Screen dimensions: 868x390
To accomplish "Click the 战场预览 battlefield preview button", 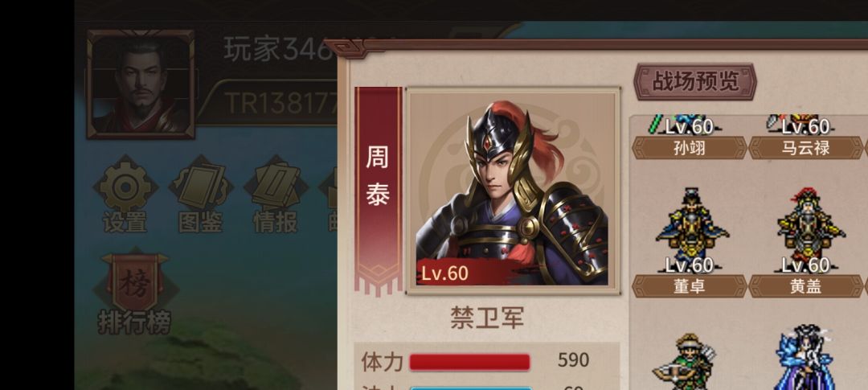I will tap(694, 81).
